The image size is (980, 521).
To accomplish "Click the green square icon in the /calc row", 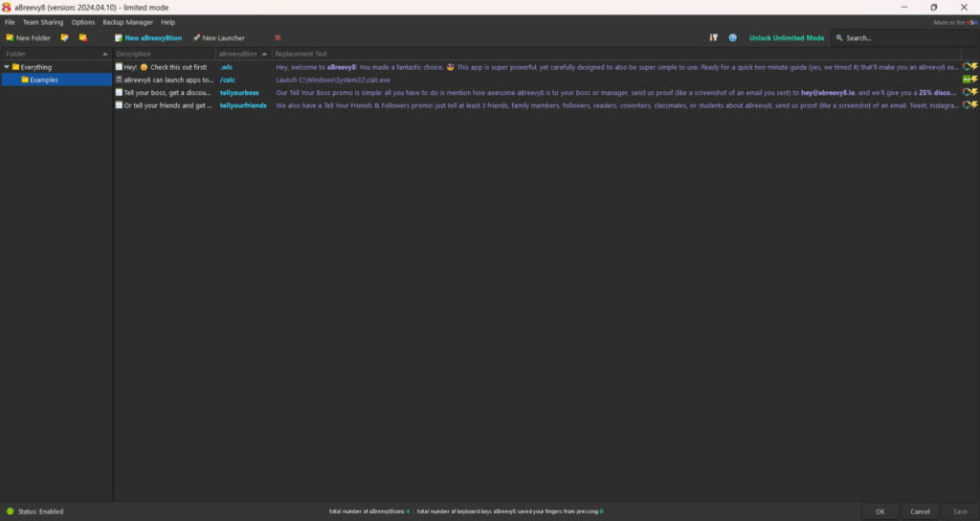I will click(x=967, y=79).
